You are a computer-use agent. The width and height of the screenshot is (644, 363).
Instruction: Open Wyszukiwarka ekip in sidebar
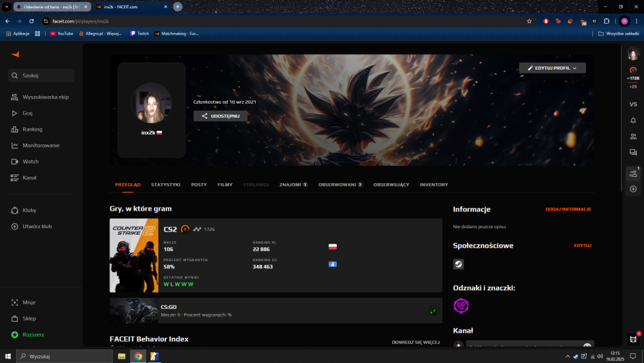(40, 97)
